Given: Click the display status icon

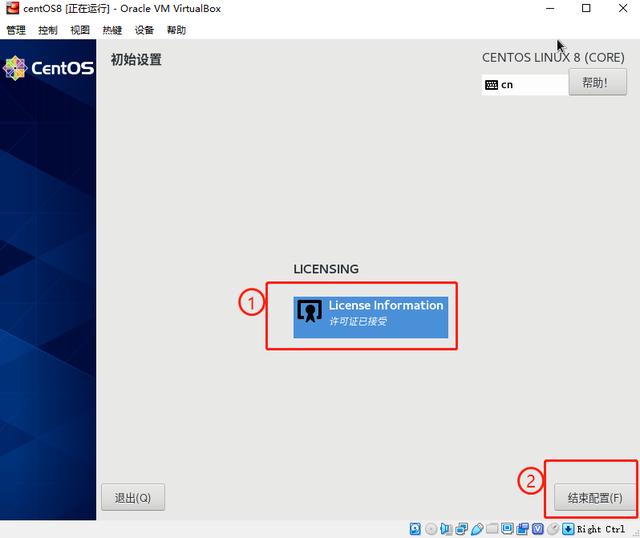Looking at the screenshot, I should [507, 529].
